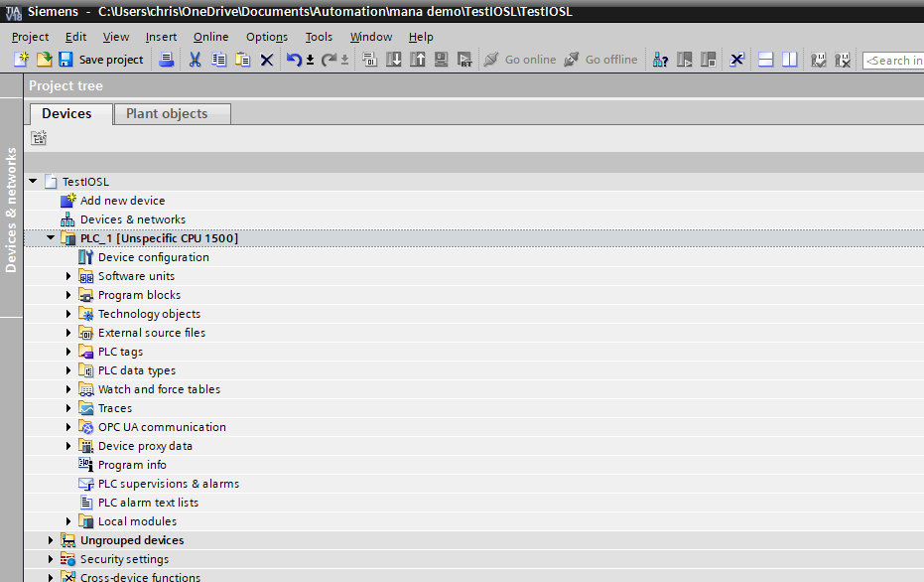924x582 pixels.
Task: Open the Help menu
Action: (421, 37)
